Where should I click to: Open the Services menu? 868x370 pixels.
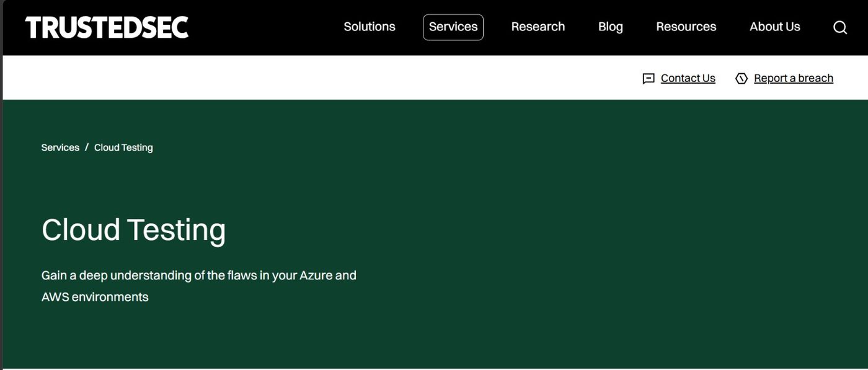453,27
